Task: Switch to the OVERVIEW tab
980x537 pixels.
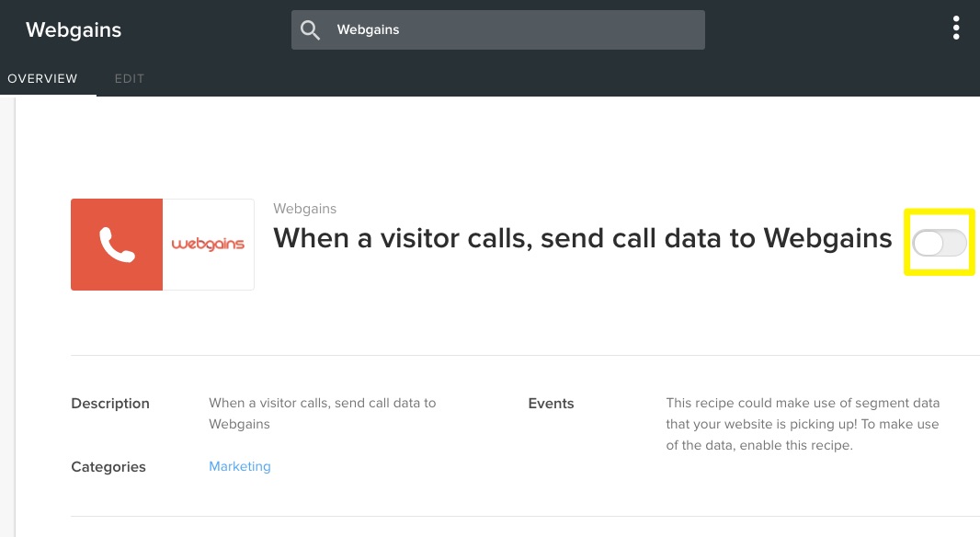Action: pos(42,79)
